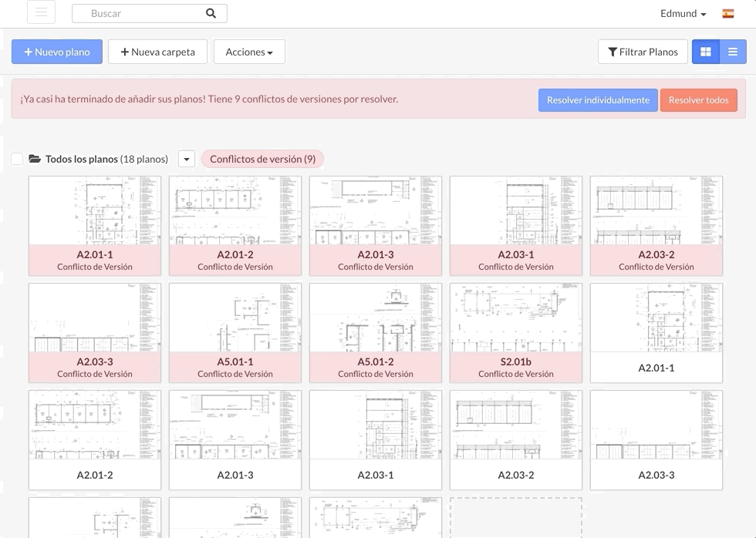Screen dimensions: 756x538
Task: Click Nuevo plano button
Action: coord(57,52)
